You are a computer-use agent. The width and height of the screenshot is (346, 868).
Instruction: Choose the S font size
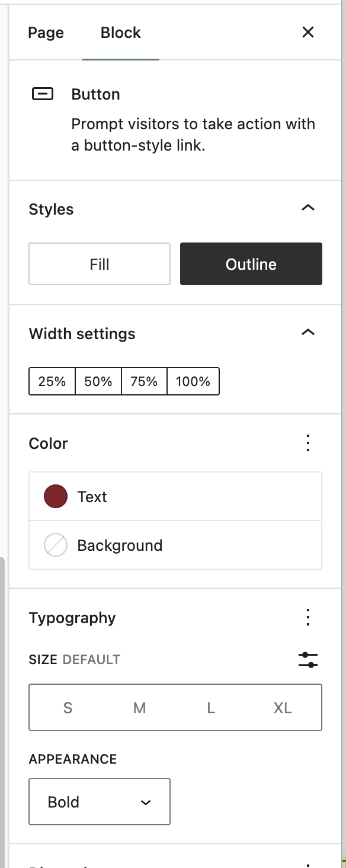coord(68,707)
